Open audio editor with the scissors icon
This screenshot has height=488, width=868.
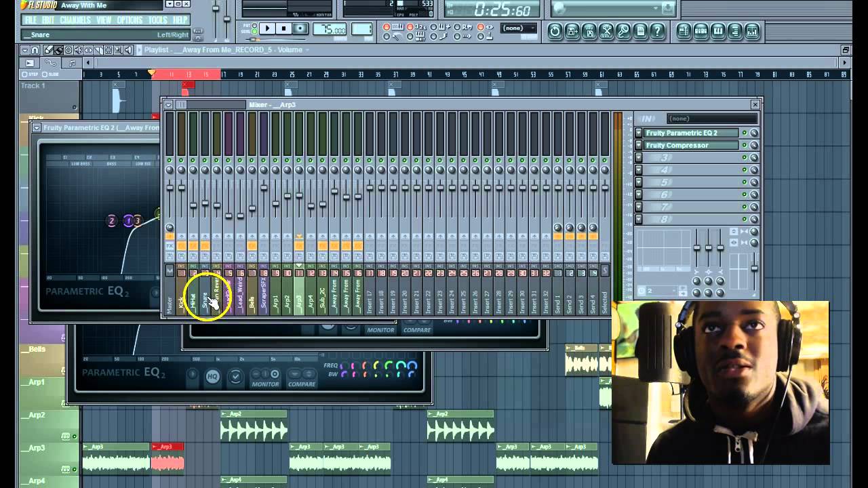point(606,31)
